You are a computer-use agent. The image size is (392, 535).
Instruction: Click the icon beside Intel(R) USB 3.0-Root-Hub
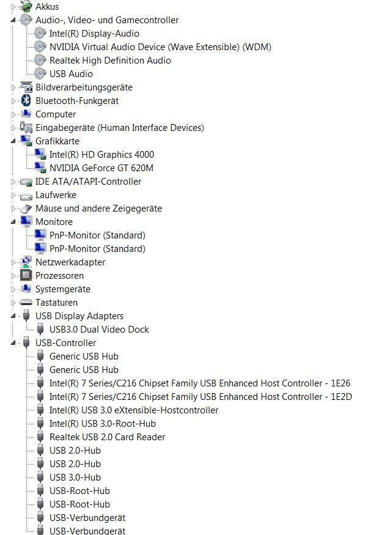(40, 424)
